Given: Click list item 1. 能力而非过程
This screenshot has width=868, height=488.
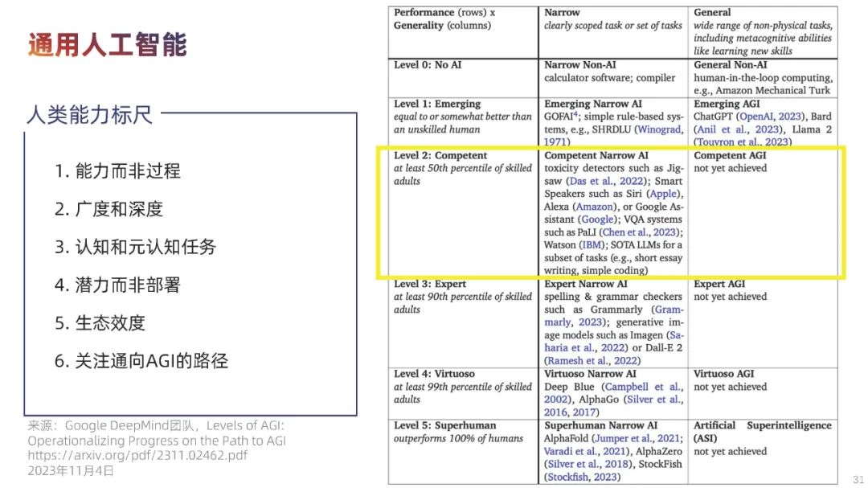Looking at the screenshot, I should [117, 170].
